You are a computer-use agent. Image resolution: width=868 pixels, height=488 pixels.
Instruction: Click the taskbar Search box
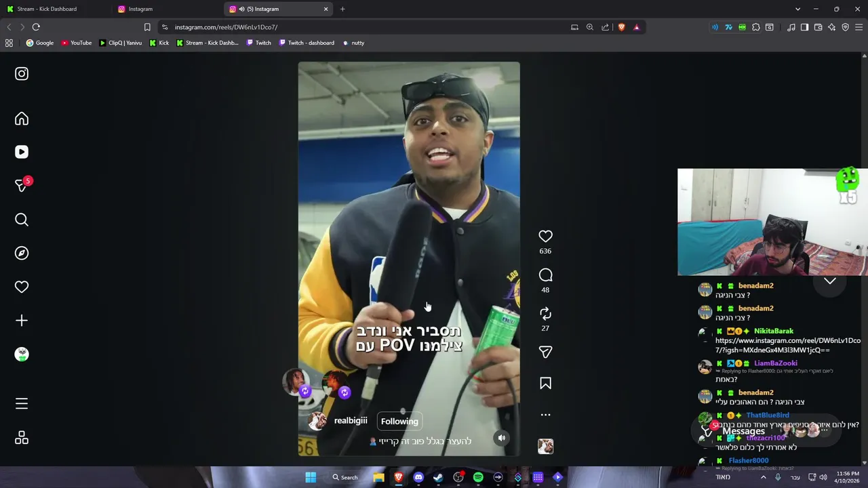(x=345, y=477)
